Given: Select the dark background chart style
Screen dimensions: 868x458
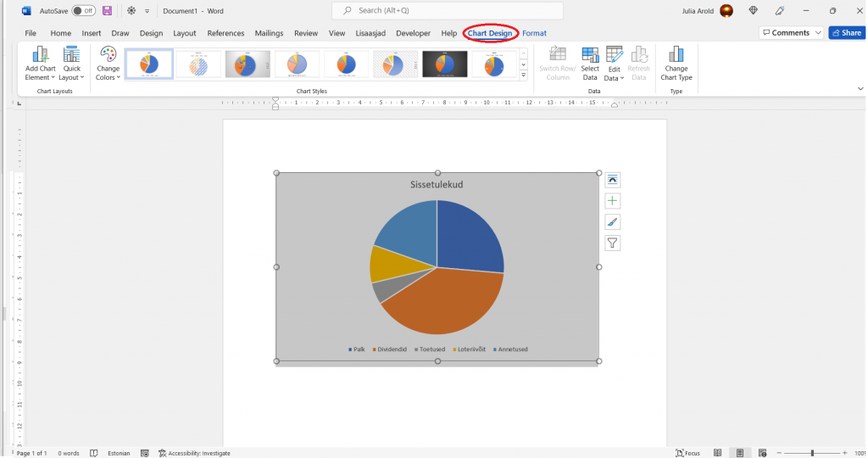Looking at the screenshot, I should [444, 64].
